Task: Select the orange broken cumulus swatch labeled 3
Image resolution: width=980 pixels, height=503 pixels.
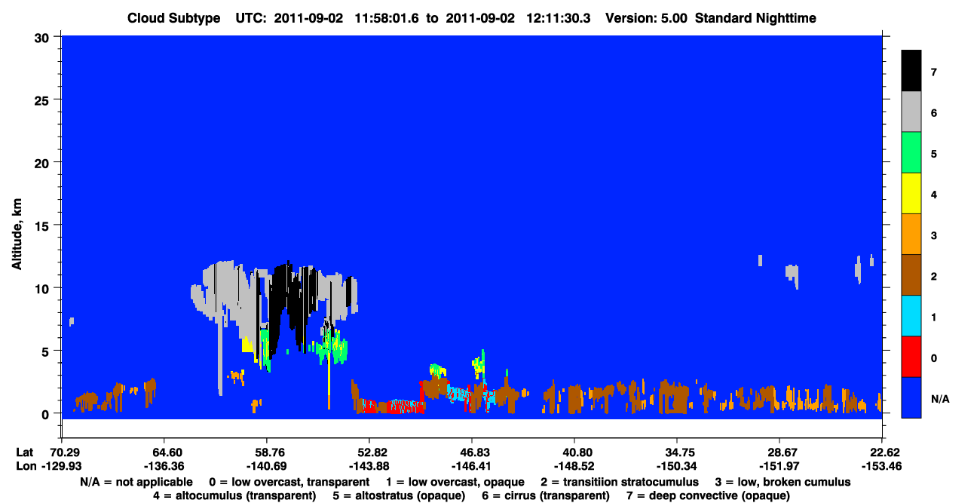Action: click(911, 235)
